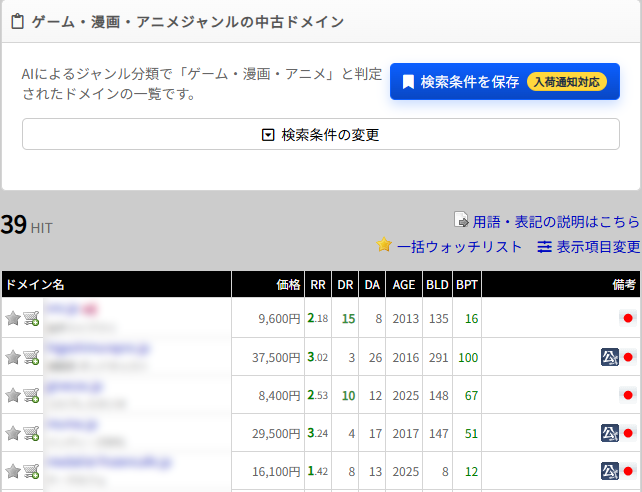Open the domain link priced 8,400円
Viewport: 642px width, 492px height.
click(74, 386)
